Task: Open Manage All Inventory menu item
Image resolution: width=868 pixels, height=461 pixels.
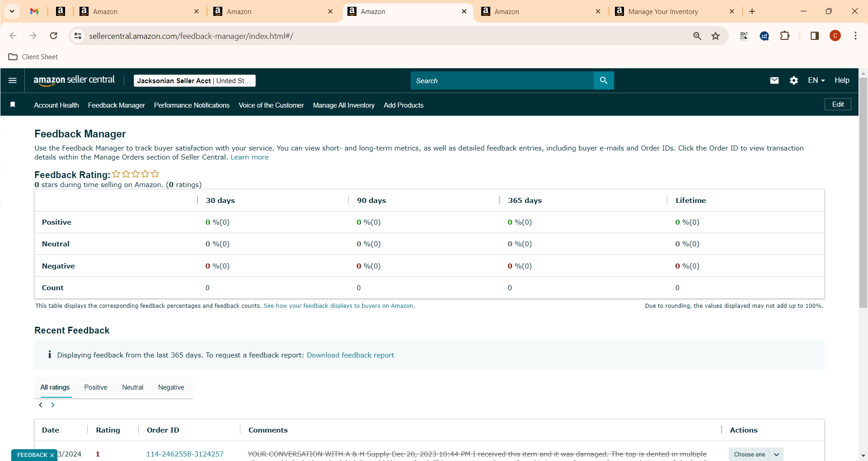Action: pos(344,105)
